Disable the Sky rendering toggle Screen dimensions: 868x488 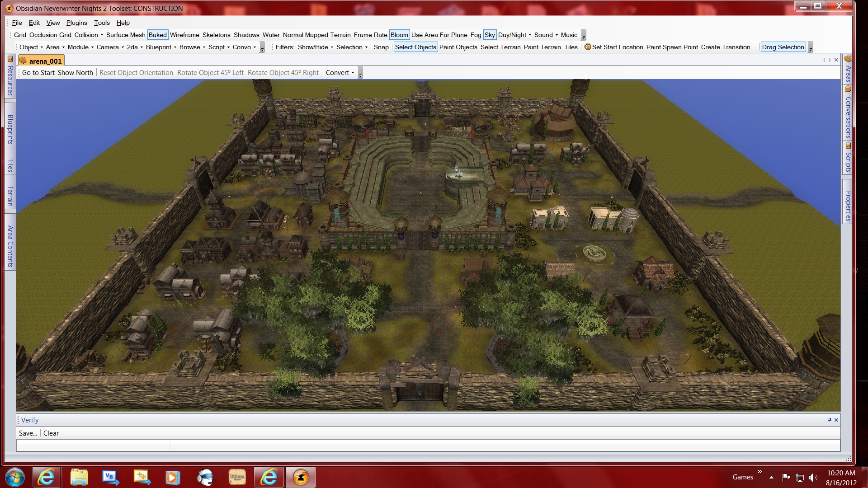click(490, 35)
